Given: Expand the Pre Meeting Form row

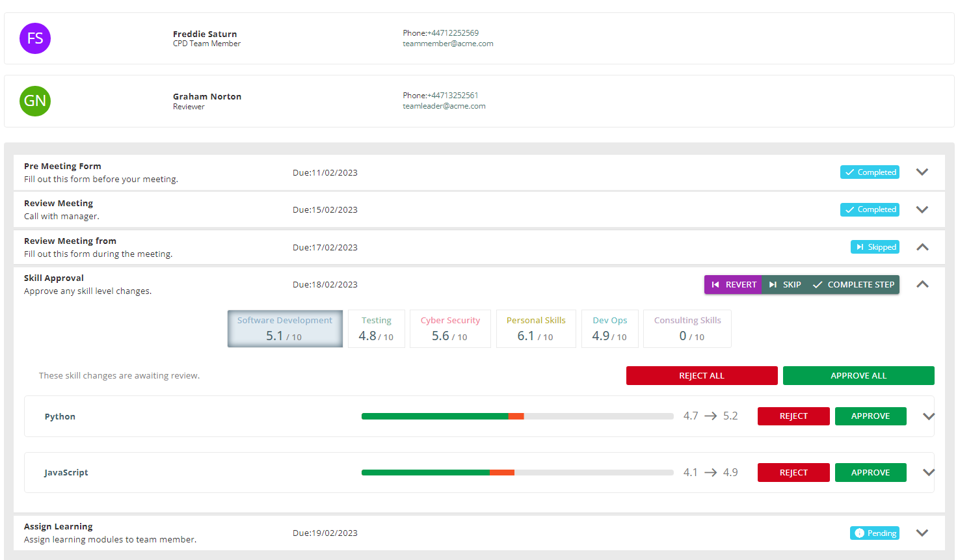Looking at the screenshot, I should tap(922, 172).
